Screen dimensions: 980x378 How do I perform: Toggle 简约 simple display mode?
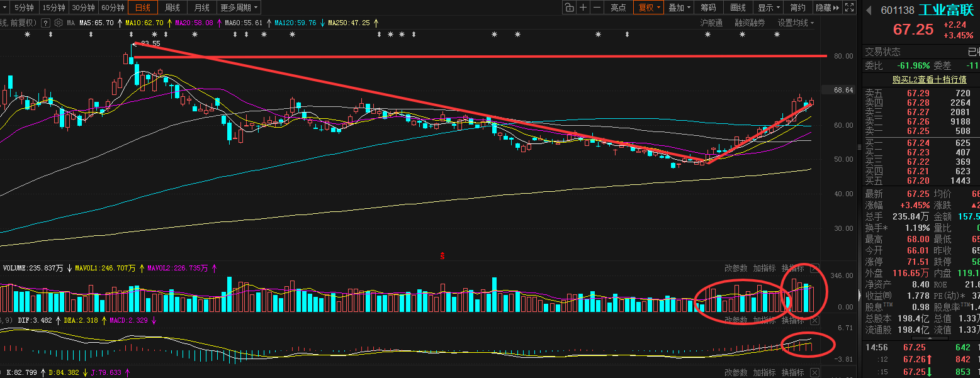[797, 8]
